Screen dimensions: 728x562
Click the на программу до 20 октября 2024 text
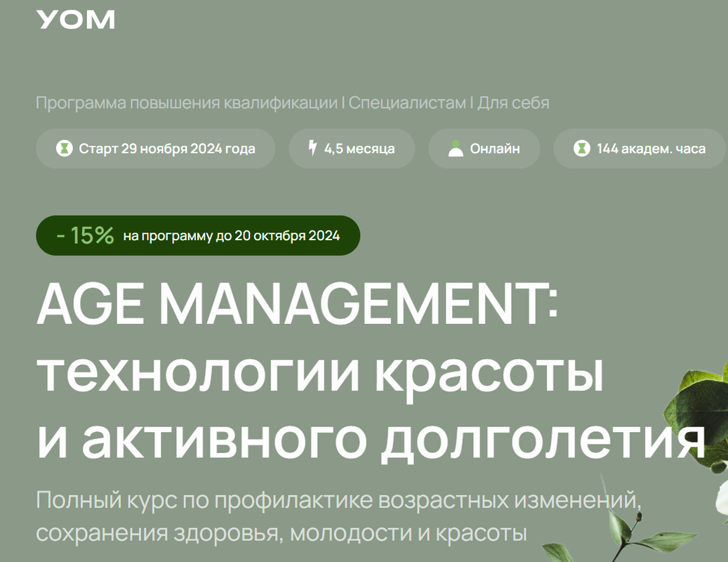pyautogui.click(x=231, y=236)
